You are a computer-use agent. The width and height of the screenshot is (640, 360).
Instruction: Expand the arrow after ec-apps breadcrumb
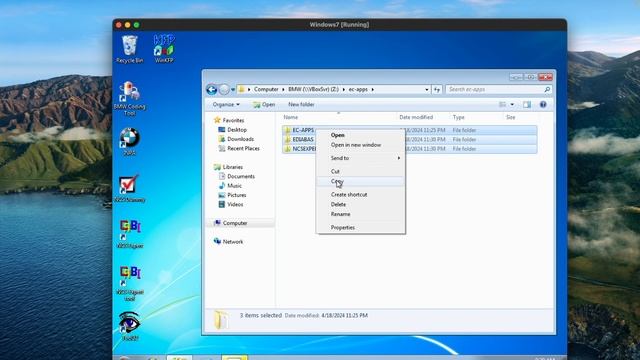pos(373,89)
